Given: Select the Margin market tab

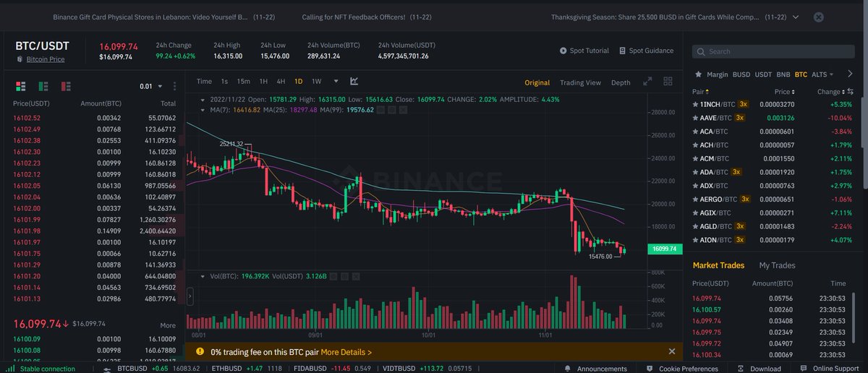Looking at the screenshot, I should (718, 74).
